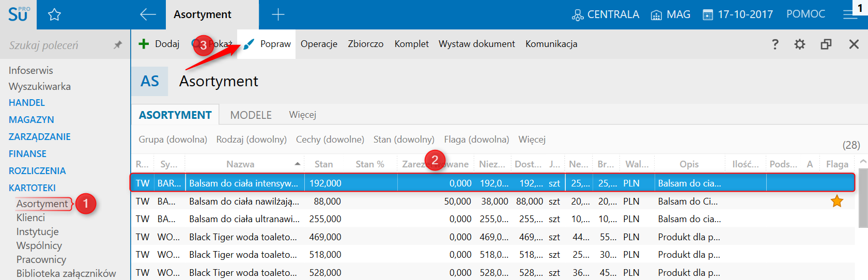
Task: Collapse the KARTOTEKI section
Action: (32, 188)
